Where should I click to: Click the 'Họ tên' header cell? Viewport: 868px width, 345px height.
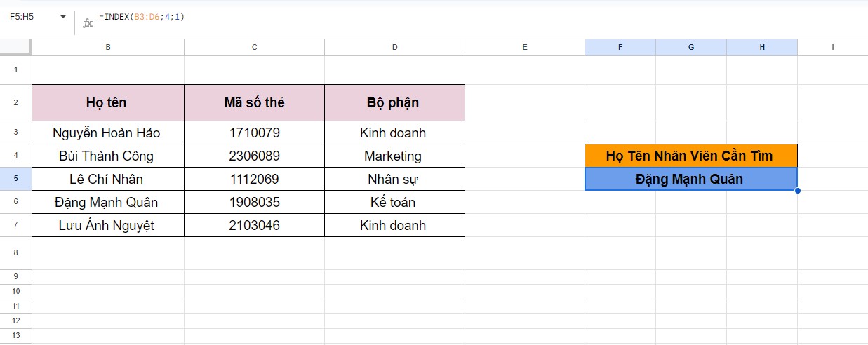(108, 102)
